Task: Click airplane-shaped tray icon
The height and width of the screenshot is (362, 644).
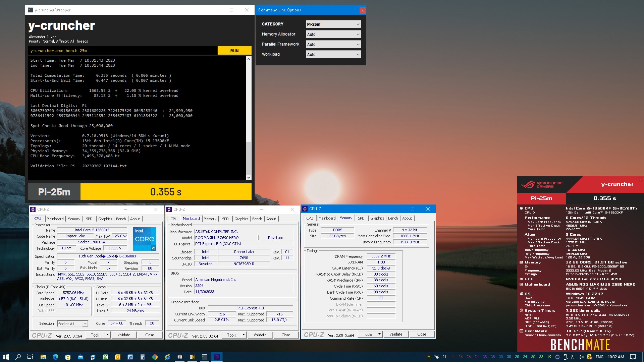Action: pos(436,357)
